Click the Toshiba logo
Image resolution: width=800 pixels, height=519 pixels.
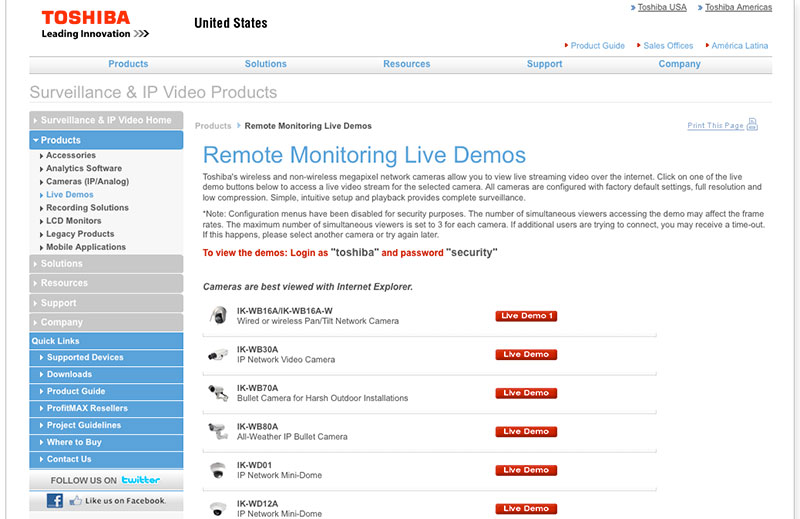pyautogui.click(x=95, y=24)
